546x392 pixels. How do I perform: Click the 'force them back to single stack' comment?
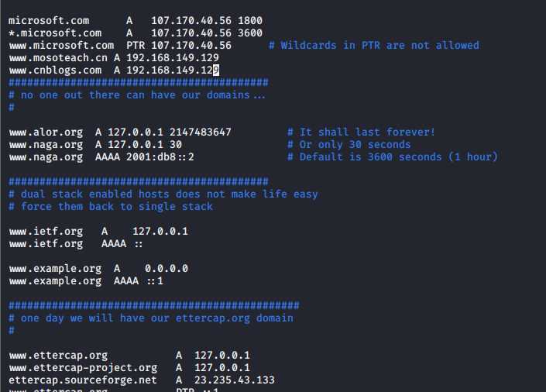pyautogui.click(x=111, y=207)
